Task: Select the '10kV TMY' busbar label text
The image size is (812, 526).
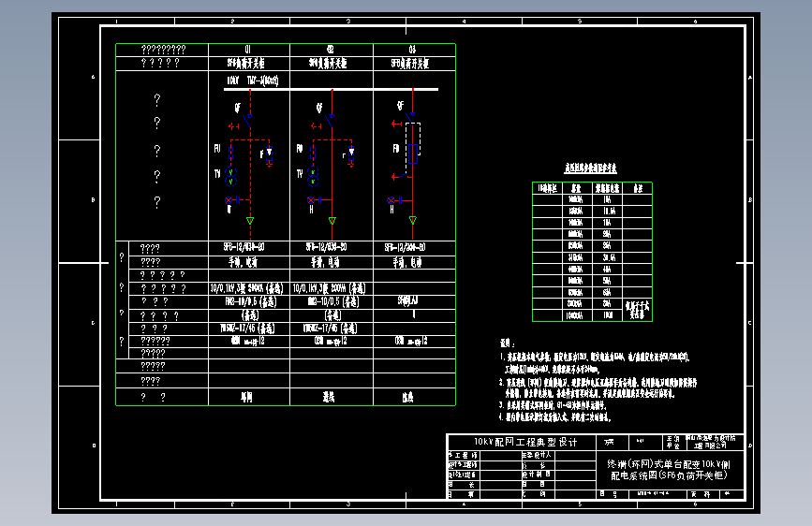Action: (252, 80)
